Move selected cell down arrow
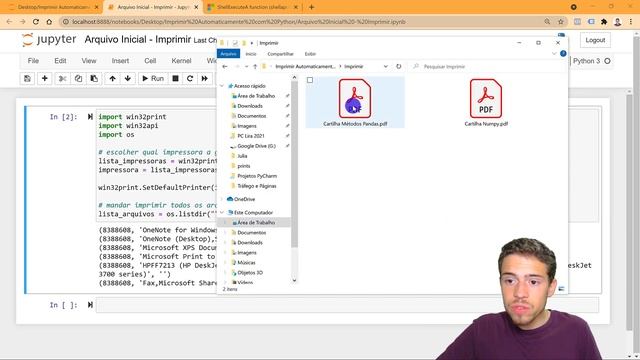 click(128, 78)
